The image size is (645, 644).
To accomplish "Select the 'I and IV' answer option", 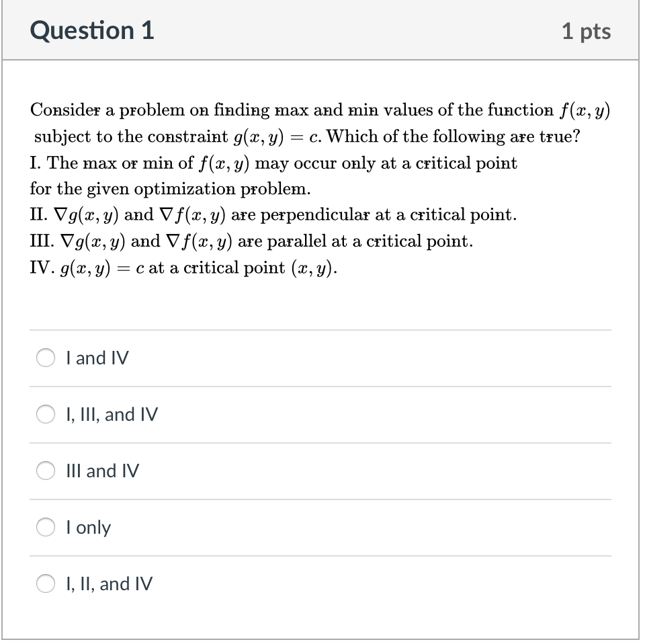I will coord(45,358).
